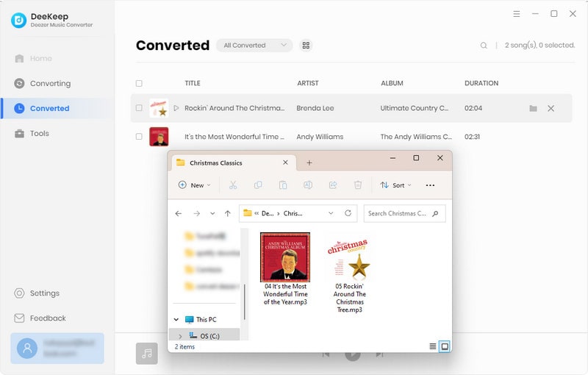The width and height of the screenshot is (588, 375).
Task: Go back in File Explorer
Action: point(179,213)
